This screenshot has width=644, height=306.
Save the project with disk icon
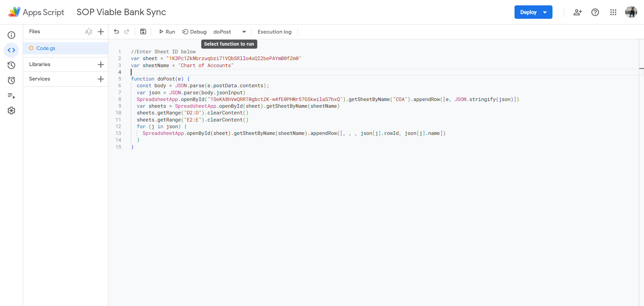click(x=143, y=32)
